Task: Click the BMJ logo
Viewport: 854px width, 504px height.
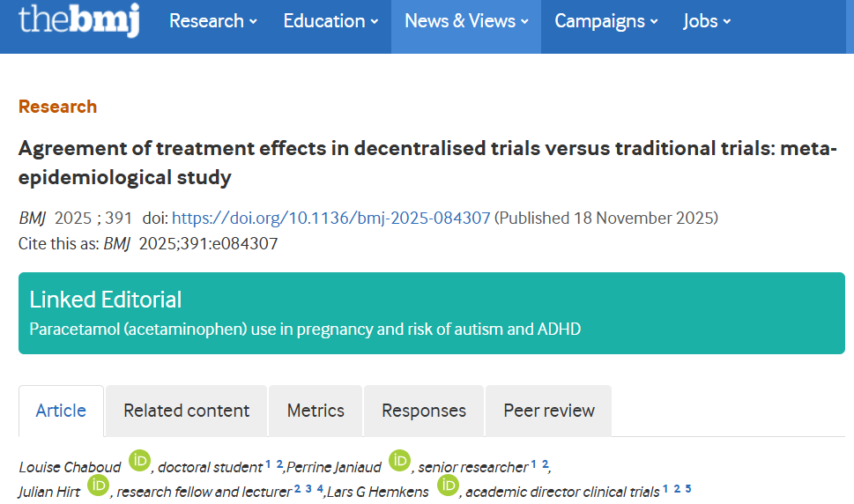Action: click(78, 19)
